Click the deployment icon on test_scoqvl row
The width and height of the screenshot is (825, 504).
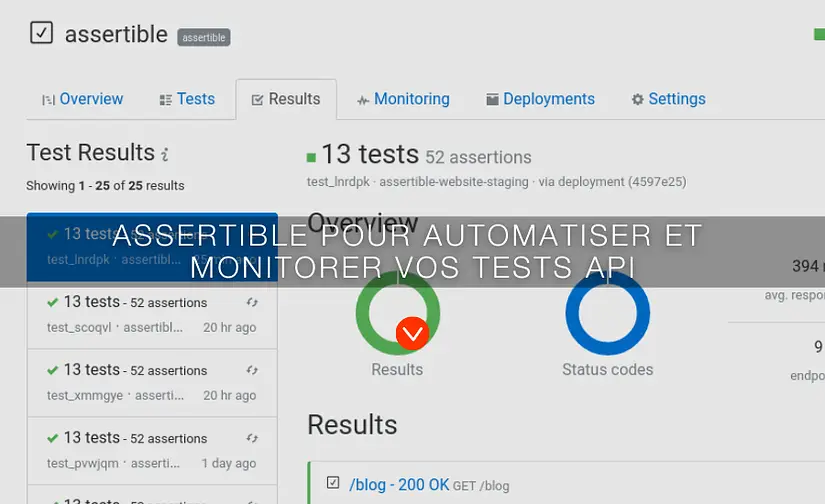pyautogui.click(x=252, y=303)
